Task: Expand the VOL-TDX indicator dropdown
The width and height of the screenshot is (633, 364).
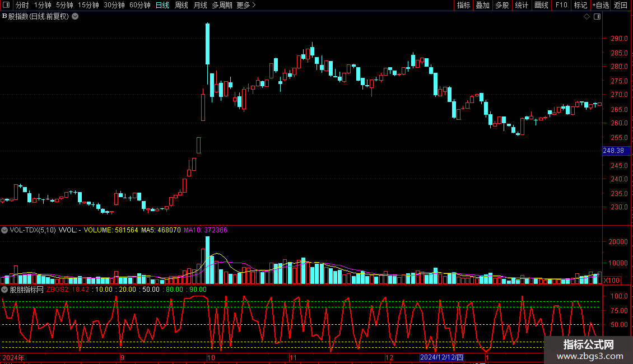Action: [x=4, y=230]
